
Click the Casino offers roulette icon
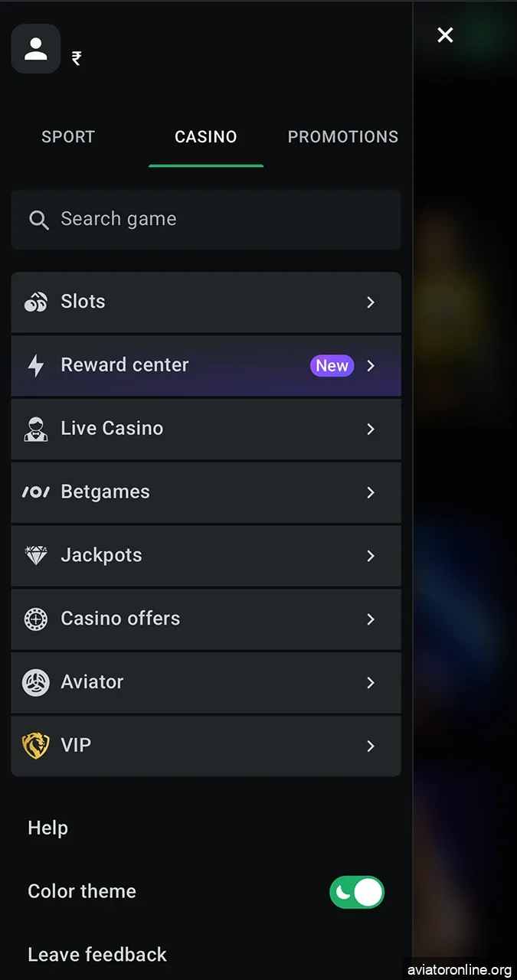(36, 619)
